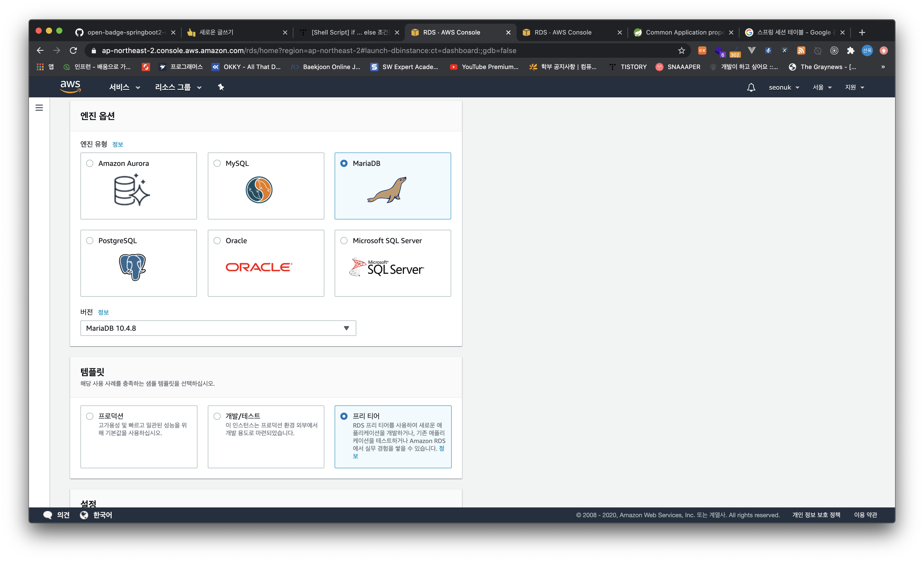Viewport: 924px width, 561px height.
Task: Open the 서울 region selector dropdown
Action: click(x=822, y=87)
